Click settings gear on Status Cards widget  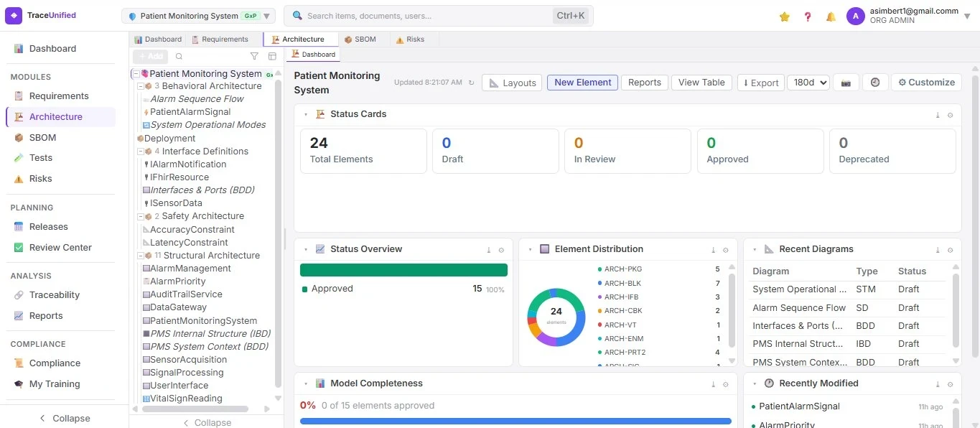click(950, 115)
